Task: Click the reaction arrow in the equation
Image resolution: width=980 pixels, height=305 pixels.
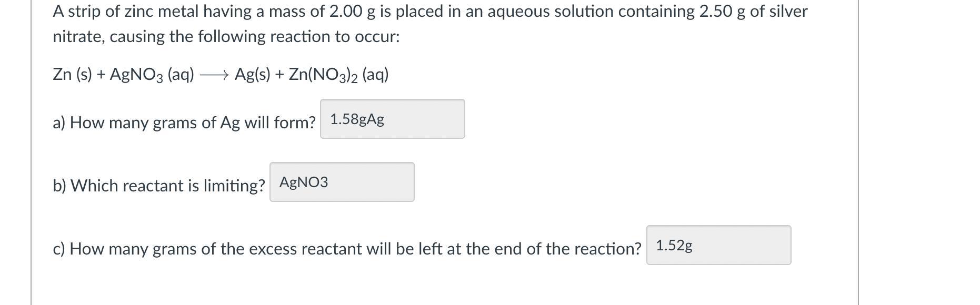Action: [214, 75]
